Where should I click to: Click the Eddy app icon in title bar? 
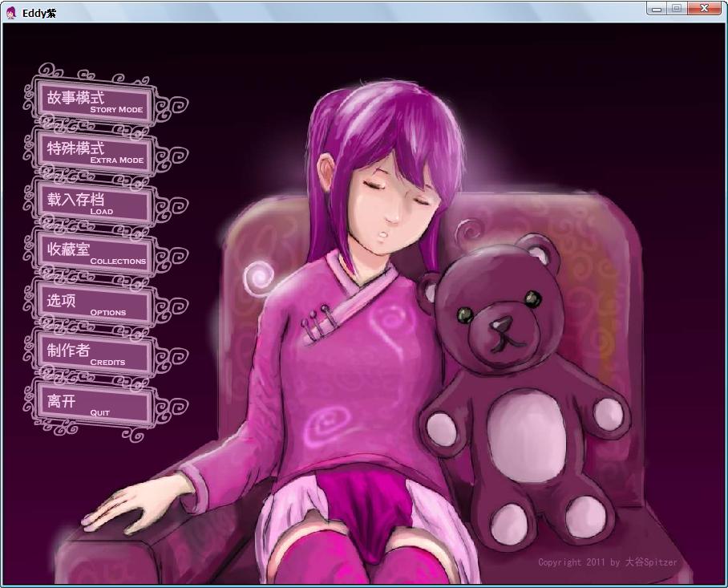click(x=11, y=13)
